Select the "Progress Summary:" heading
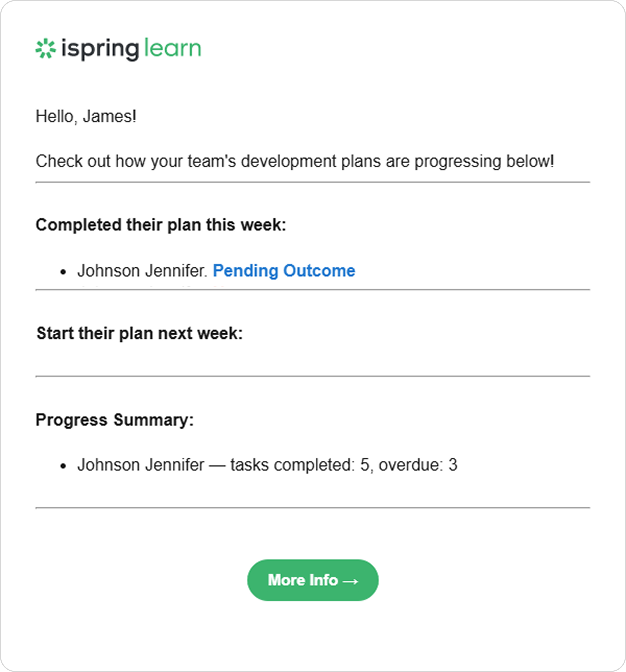This screenshot has height=672, width=626. (x=115, y=420)
